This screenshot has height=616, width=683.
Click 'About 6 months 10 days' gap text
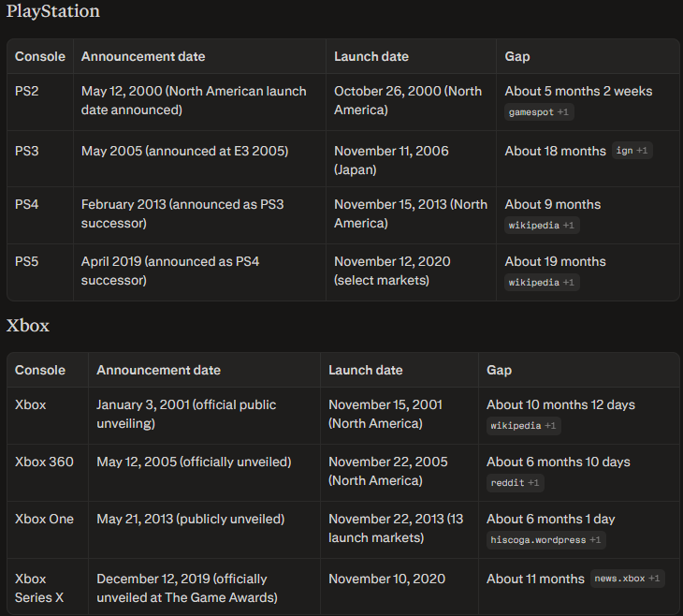(x=558, y=462)
